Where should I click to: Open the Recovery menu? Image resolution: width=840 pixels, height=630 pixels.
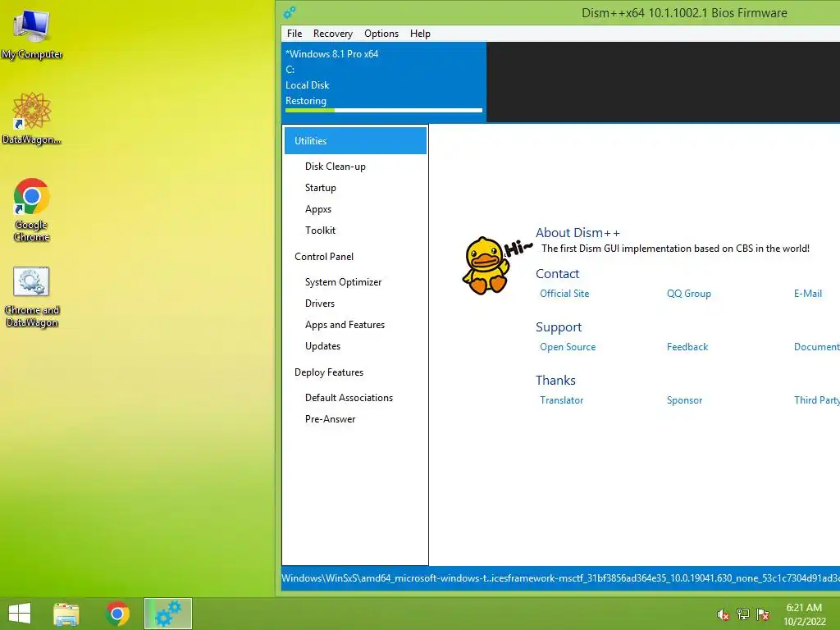click(x=333, y=33)
